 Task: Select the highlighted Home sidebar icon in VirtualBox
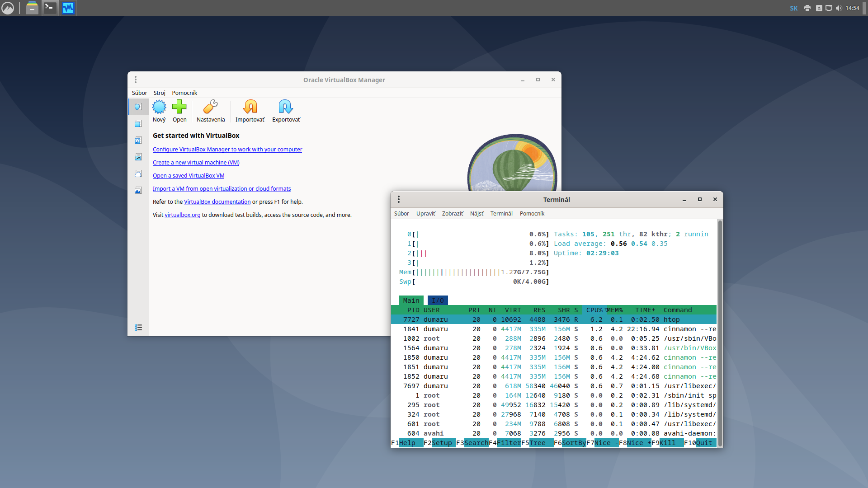(x=138, y=107)
